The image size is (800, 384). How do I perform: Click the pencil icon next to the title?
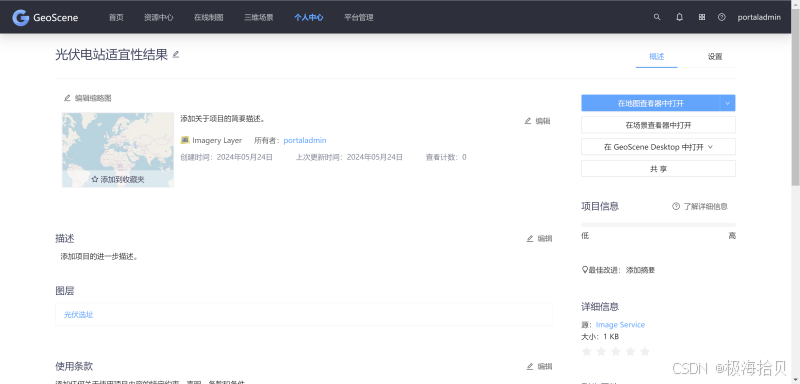tap(176, 54)
